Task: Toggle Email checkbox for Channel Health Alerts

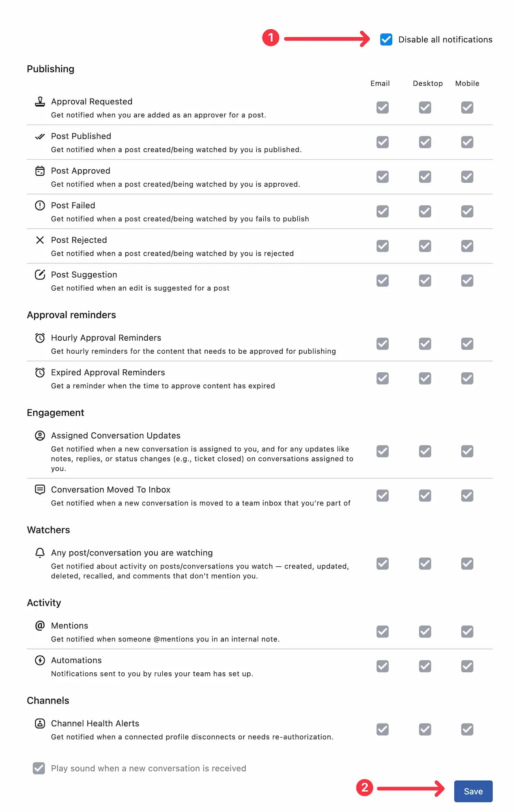Action: click(x=383, y=729)
